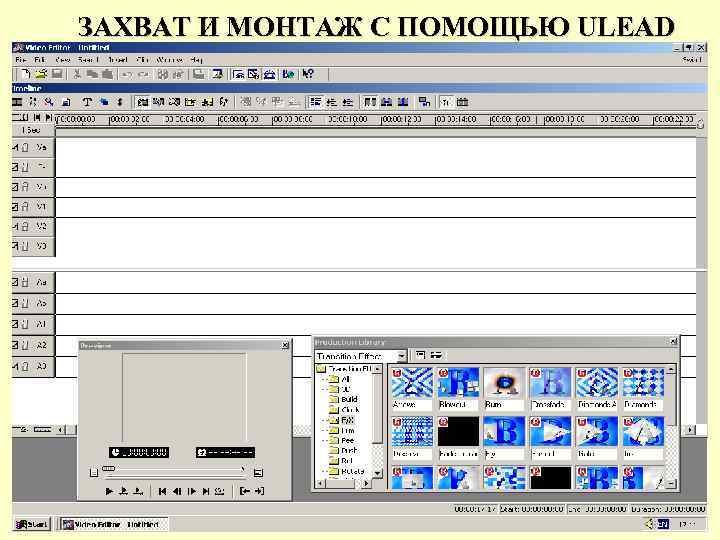
Task: Click right arrow of timeline horizontal scrollbar
Action: click(690, 430)
